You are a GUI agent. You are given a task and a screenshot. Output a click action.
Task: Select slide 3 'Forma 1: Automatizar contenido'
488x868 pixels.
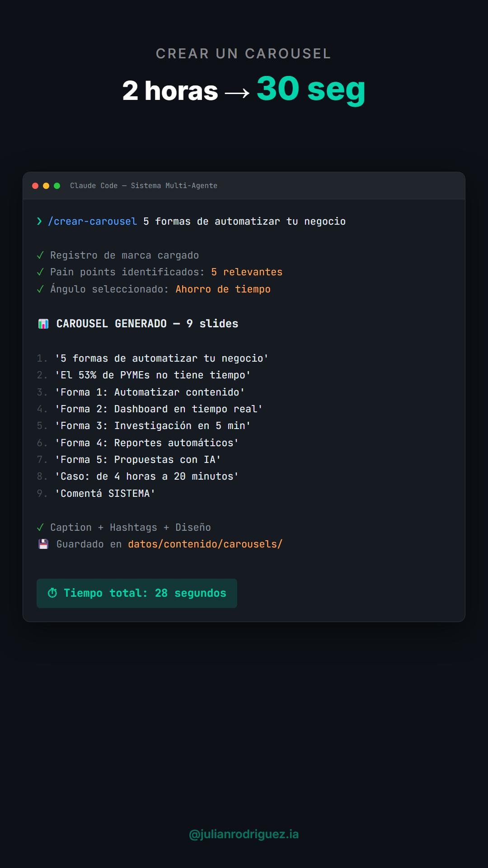(x=150, y=392)
